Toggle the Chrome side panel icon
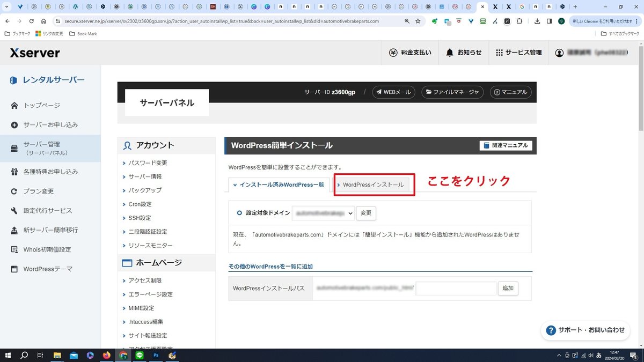 tap(549, 21)
